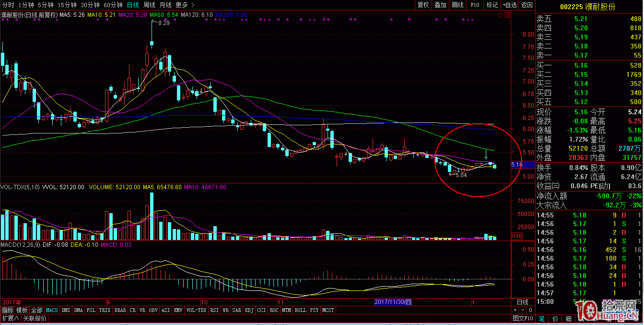Switch to the RSI indicator
Screen dimensions: 644x325
click(x=214, y=310)
